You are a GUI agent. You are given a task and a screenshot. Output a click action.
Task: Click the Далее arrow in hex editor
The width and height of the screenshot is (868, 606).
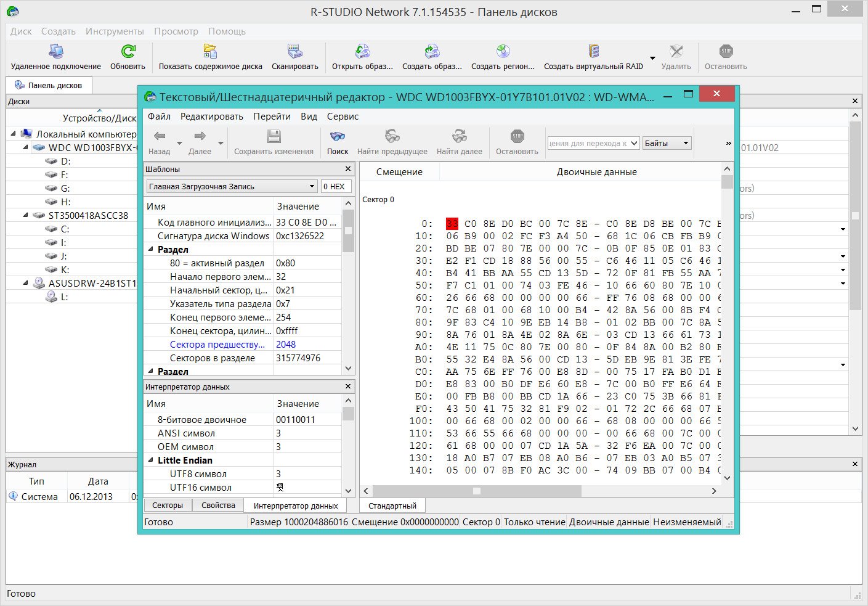coord(200,136)
